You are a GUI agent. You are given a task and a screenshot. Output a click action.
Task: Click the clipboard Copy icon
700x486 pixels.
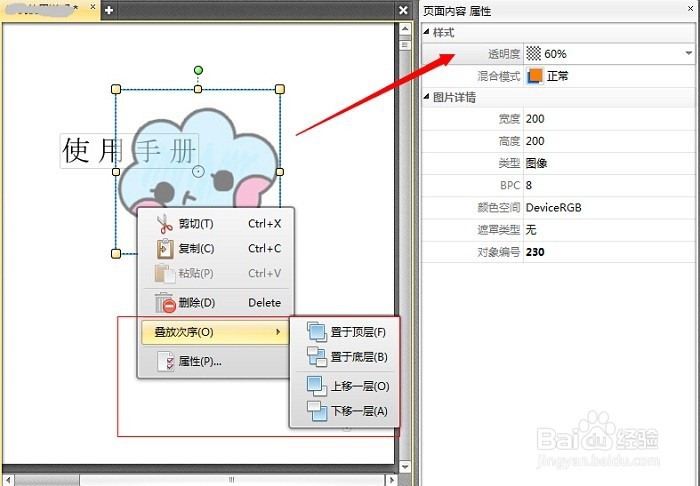[x=165, y=249]
